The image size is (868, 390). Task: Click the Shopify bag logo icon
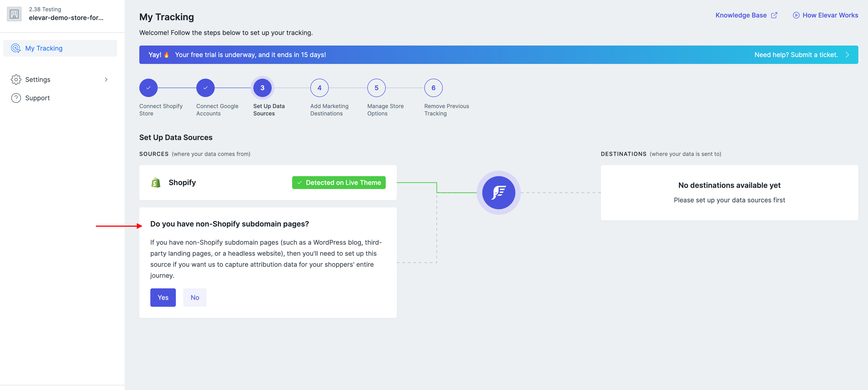(x=156, y=183)
